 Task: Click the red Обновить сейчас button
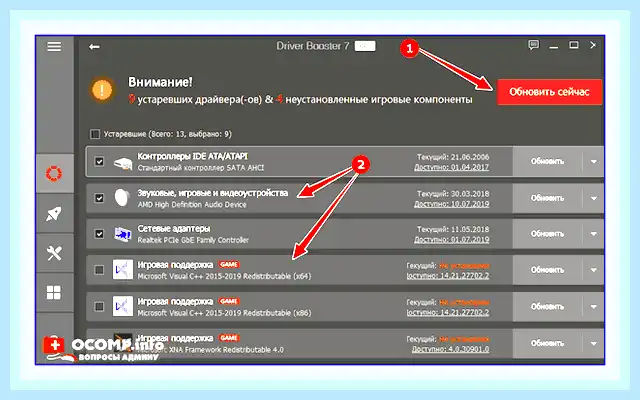tap(549, 92)
